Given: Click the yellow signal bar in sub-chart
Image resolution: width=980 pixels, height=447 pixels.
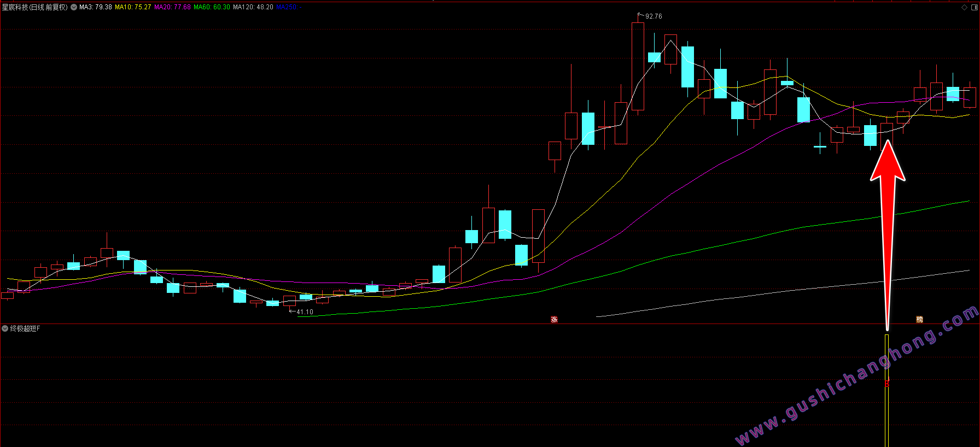Looking at the screenshot, I should [x=886, y=390].
